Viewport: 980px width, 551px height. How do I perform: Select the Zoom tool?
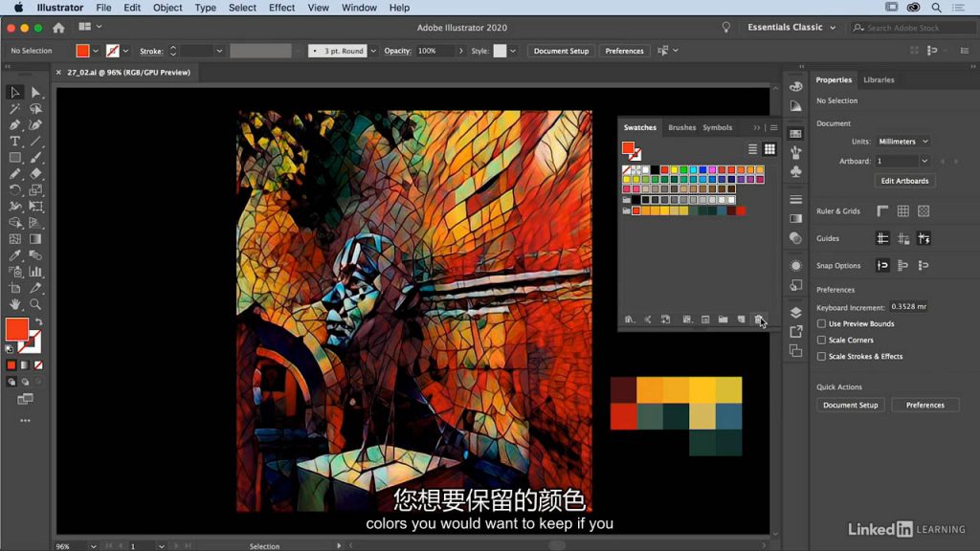point(35,304)
